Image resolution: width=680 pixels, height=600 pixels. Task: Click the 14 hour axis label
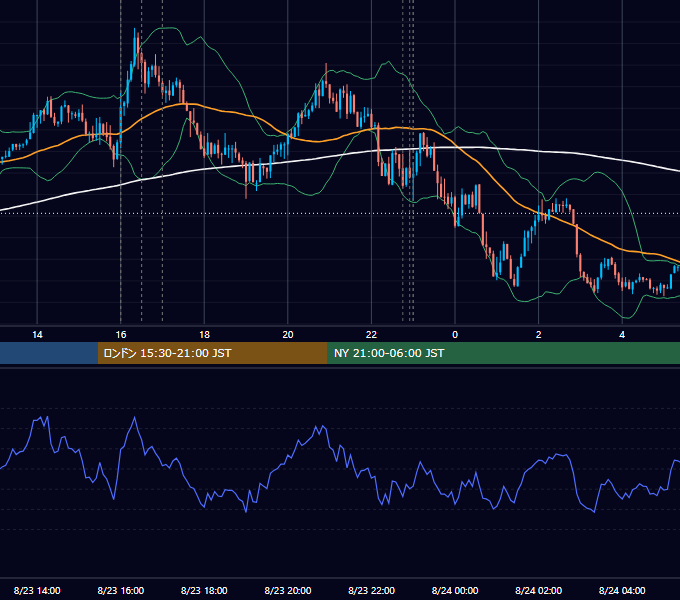pyautogui.click(x=37, y=335)
